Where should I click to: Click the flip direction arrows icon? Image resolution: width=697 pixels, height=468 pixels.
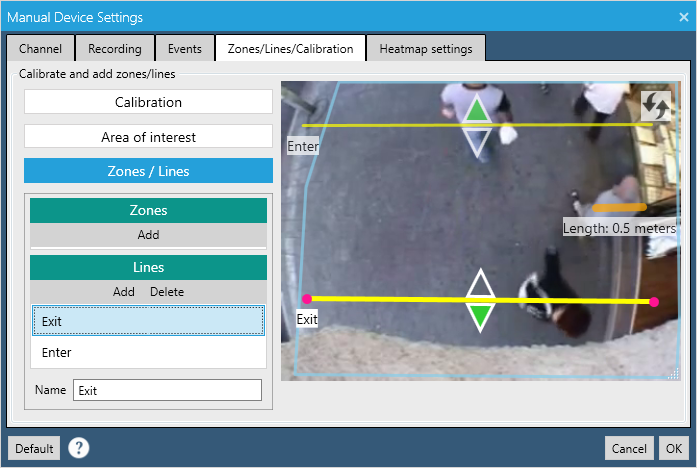(656, 106)
